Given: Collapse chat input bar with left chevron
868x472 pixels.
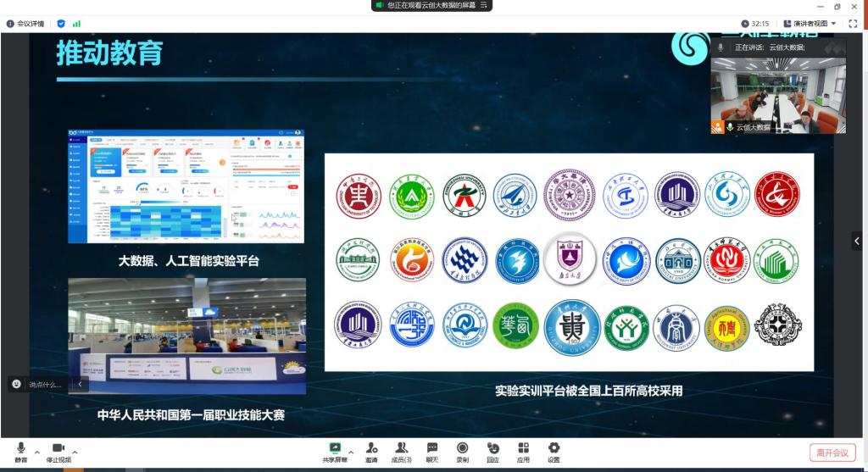Looking at the screenshot, I should pyautogui.click(x=80, y=384).
